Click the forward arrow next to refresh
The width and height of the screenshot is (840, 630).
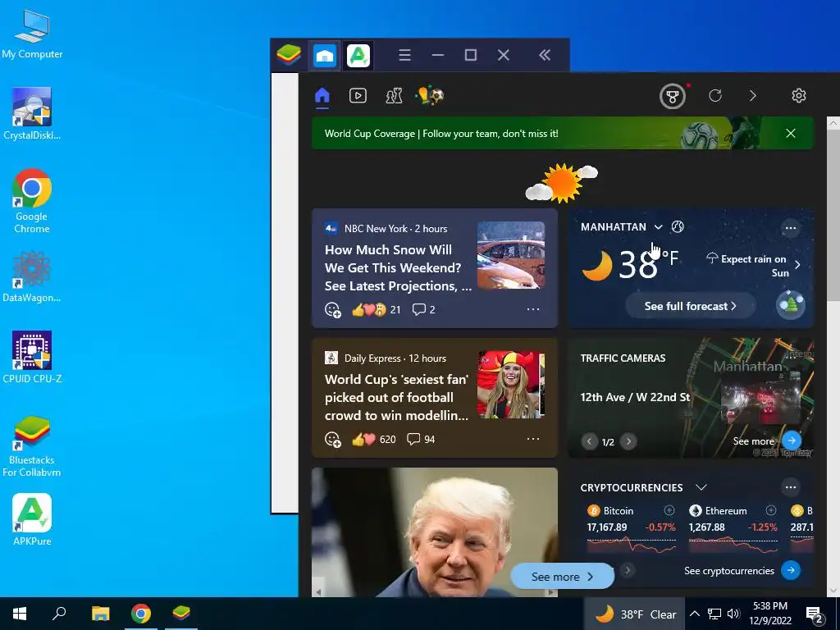pyautogui.click(x=753, y=96)
